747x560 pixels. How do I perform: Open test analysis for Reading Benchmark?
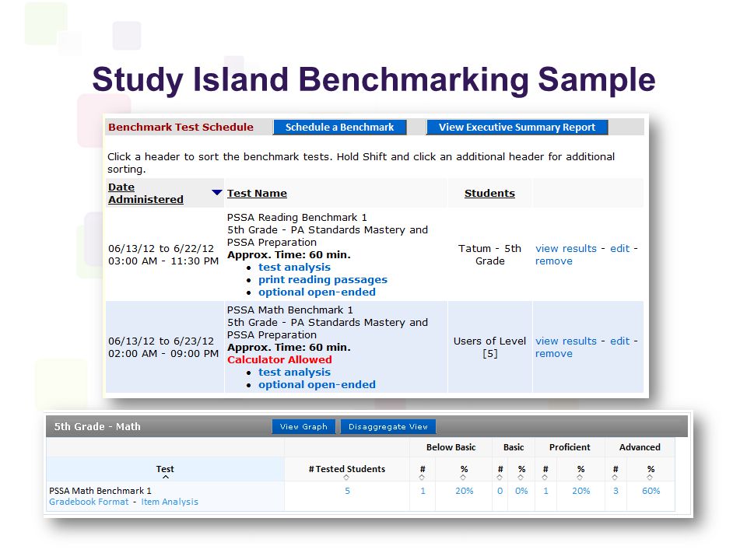coord(294,267)
